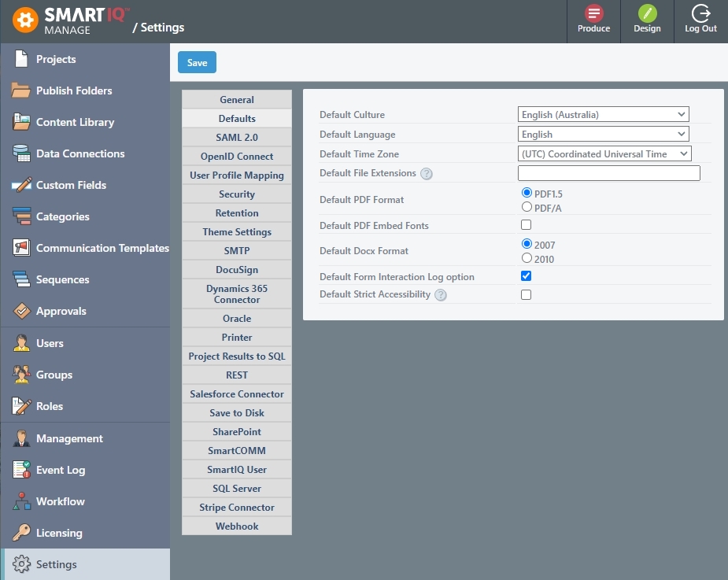The height and width of the screenshot is (580, 728).
Task: Open Communication Templates megaphone icon
Action: pos(21,248)
